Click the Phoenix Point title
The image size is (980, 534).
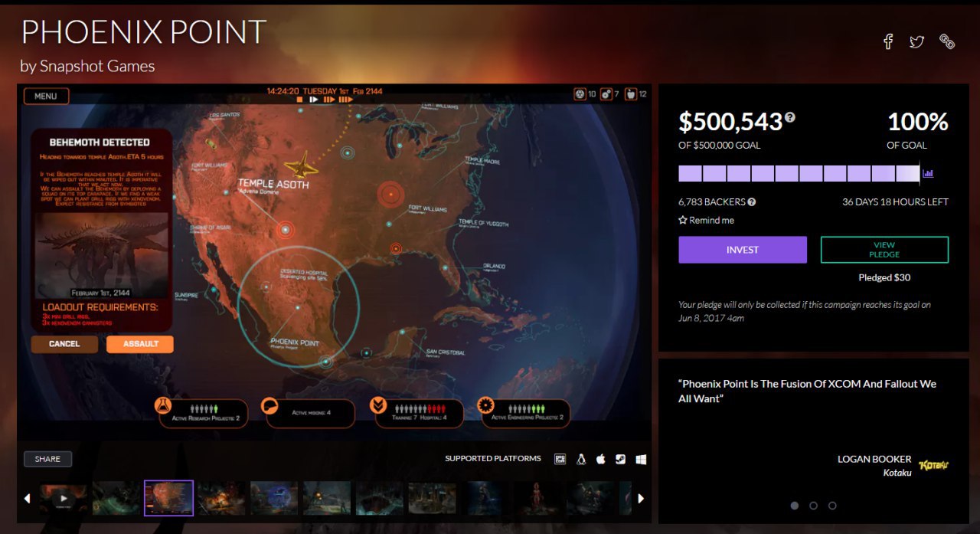coord(143,32)
